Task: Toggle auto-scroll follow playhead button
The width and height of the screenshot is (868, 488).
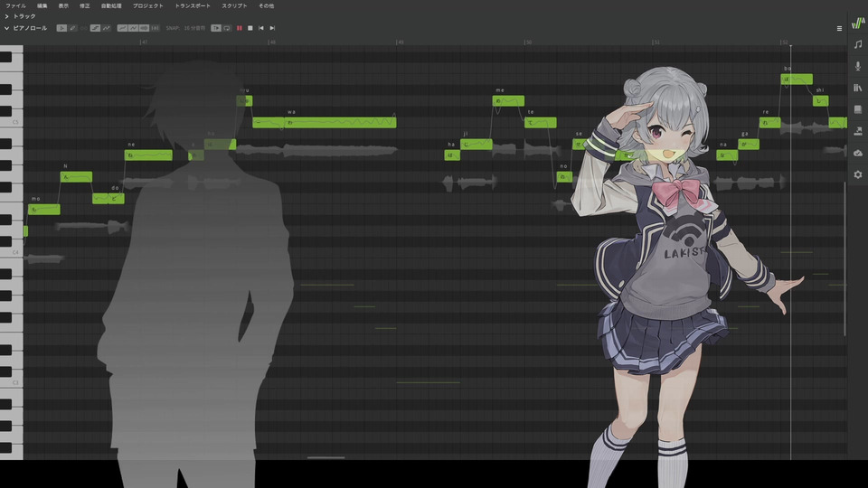Action: coord(216,28)
